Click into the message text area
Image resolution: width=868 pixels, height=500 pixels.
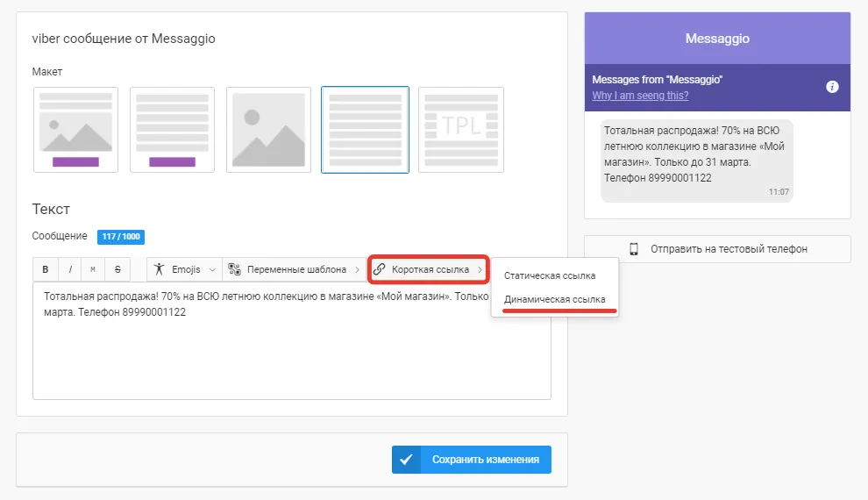point(292,340)
